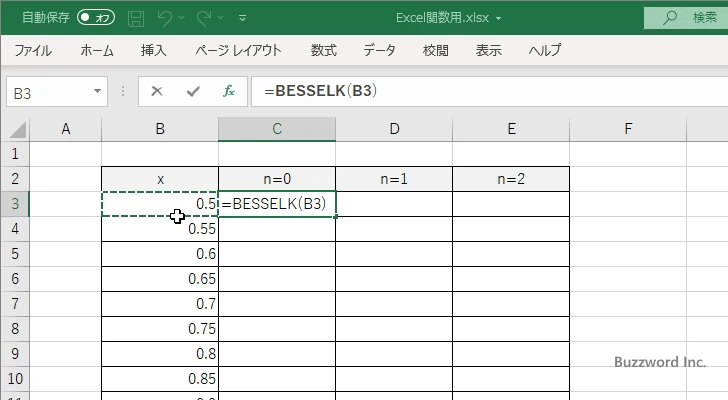Click cell C3 with =BESSELK(B3) formula
The height and width of the screenshot is (400, 728).
(277, 204)
